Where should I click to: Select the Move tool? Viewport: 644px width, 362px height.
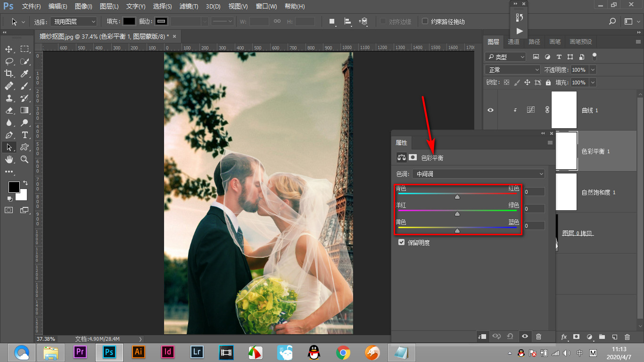point(9,49)
